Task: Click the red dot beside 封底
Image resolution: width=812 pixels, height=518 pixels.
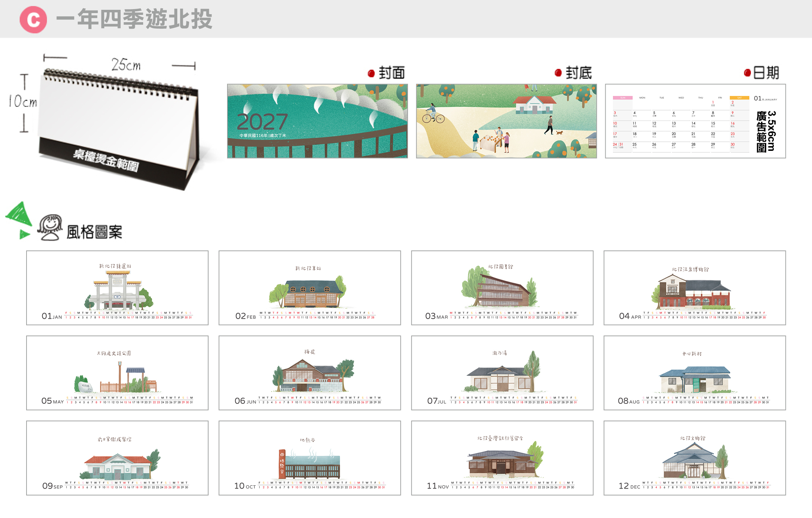Action: tap(558, 73)
